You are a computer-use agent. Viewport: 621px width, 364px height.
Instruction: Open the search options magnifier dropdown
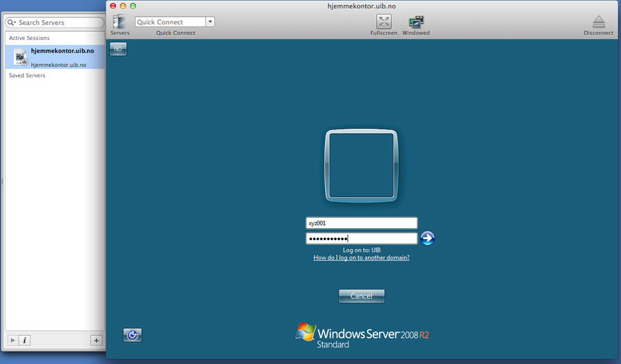12,23
